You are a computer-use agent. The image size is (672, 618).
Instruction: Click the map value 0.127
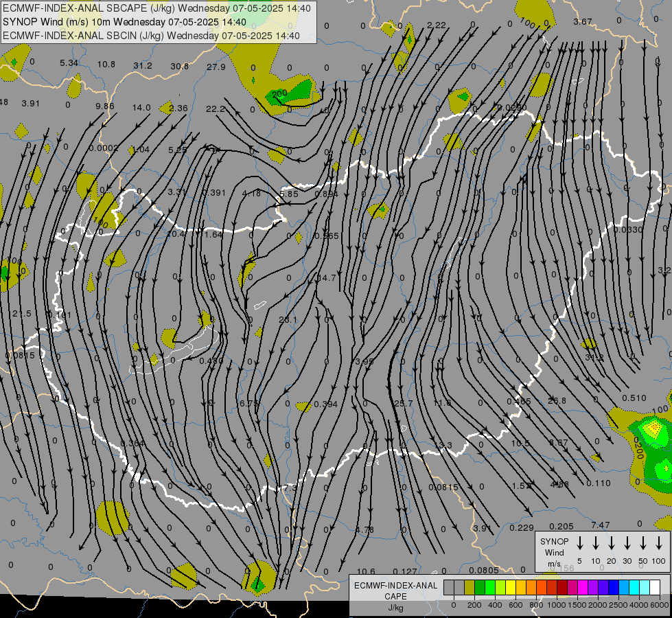coord(404,571)
